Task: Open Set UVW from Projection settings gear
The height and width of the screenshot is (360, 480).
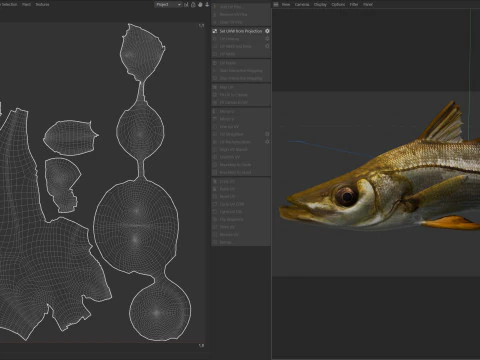Action: pos(267,31)
